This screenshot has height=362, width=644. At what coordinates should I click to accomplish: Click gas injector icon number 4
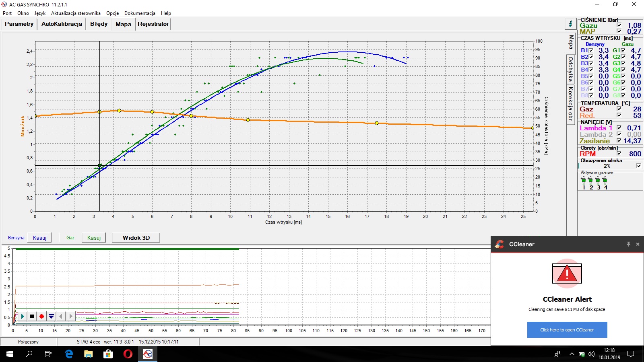(x=605, y=180)
